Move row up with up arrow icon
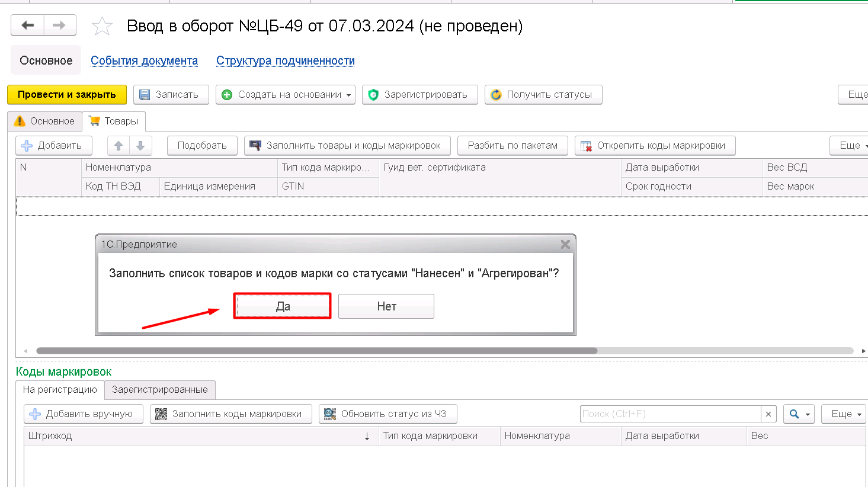 coord(118,146)
